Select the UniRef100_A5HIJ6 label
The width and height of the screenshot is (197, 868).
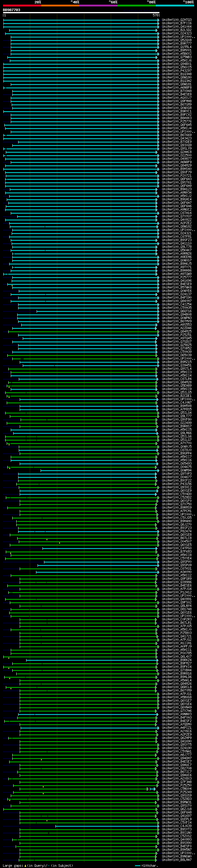click(x=177, y=61)
